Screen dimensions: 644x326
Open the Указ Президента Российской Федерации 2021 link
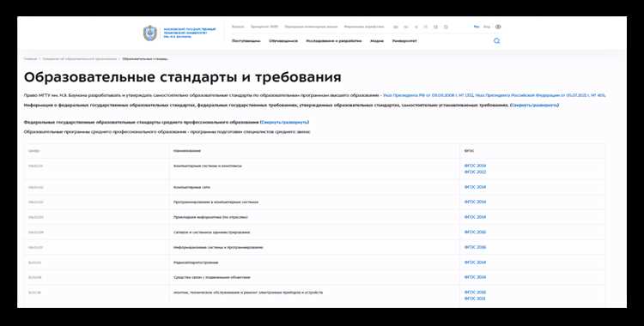pyautogui.click(x=540, y=95)
